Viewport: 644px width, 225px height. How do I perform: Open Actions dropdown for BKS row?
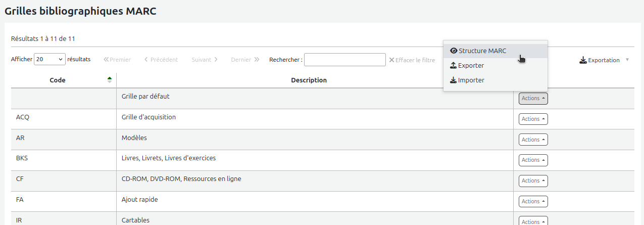click(x=533, y=160)
